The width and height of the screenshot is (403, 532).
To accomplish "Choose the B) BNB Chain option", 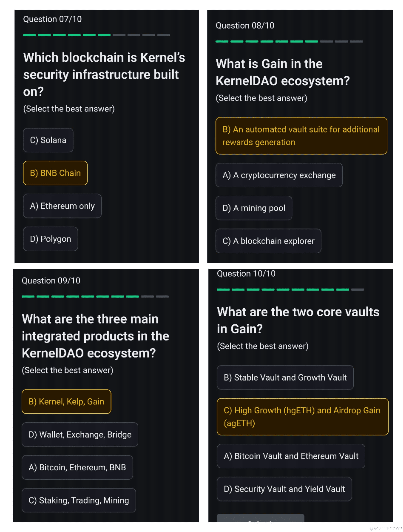I will click(x=55, y=173).
